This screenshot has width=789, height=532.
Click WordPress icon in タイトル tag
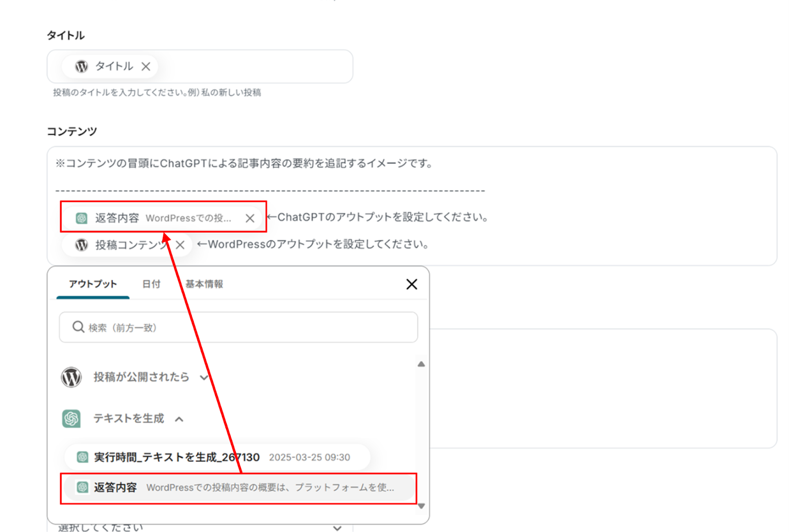[x=81, y=67]
